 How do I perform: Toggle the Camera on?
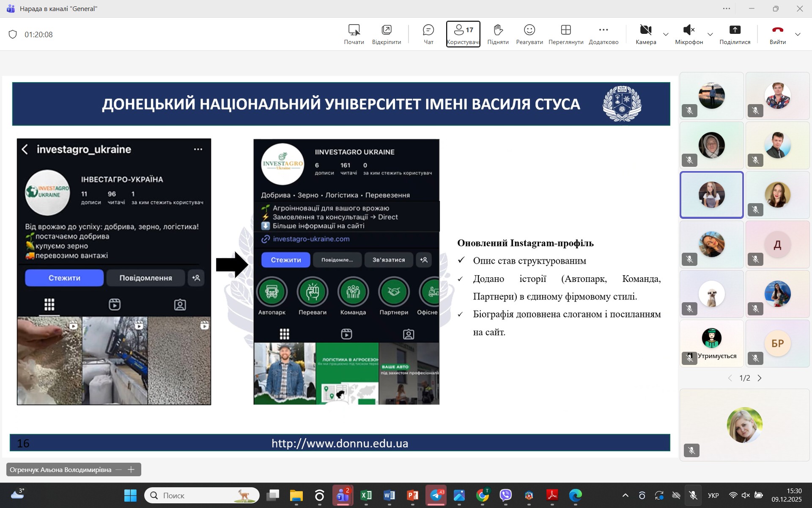pyautogui.click(x=645, y=33)
